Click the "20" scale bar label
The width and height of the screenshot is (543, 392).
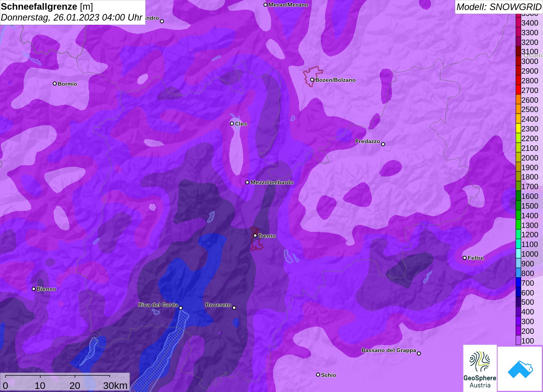(75, 386)
